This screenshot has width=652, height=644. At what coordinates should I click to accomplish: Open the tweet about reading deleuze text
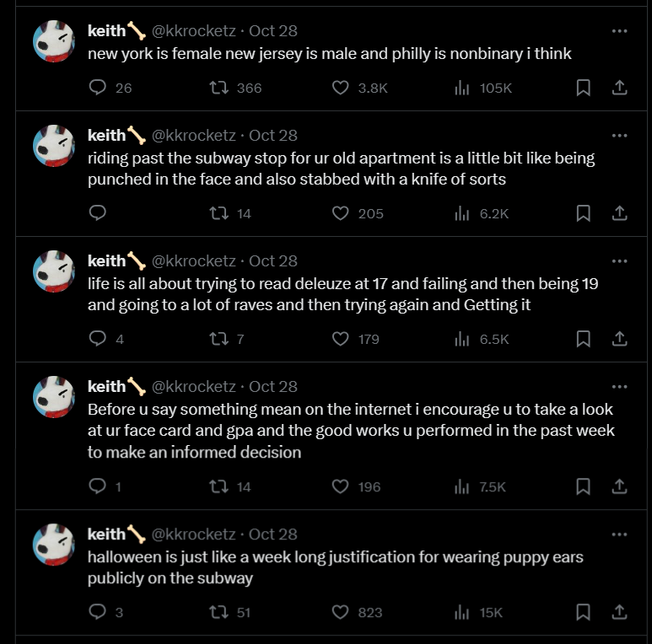tap(342, 294)
